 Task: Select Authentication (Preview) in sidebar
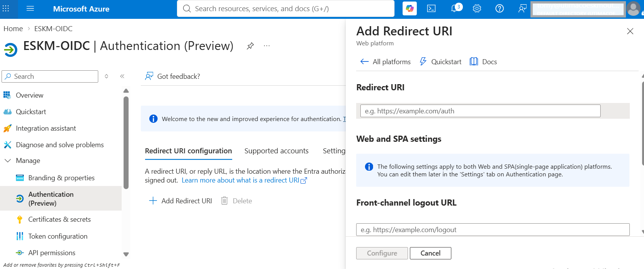(61, 199)
